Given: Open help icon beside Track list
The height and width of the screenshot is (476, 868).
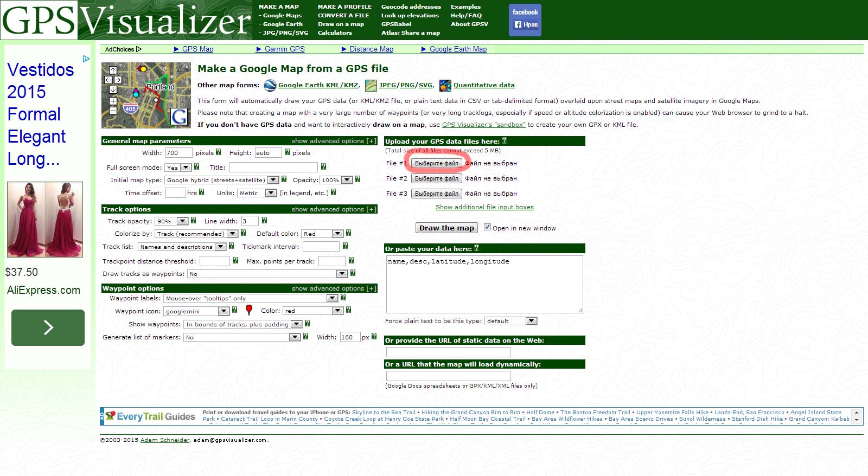Looking at the screenshot, I should point(231,246).
